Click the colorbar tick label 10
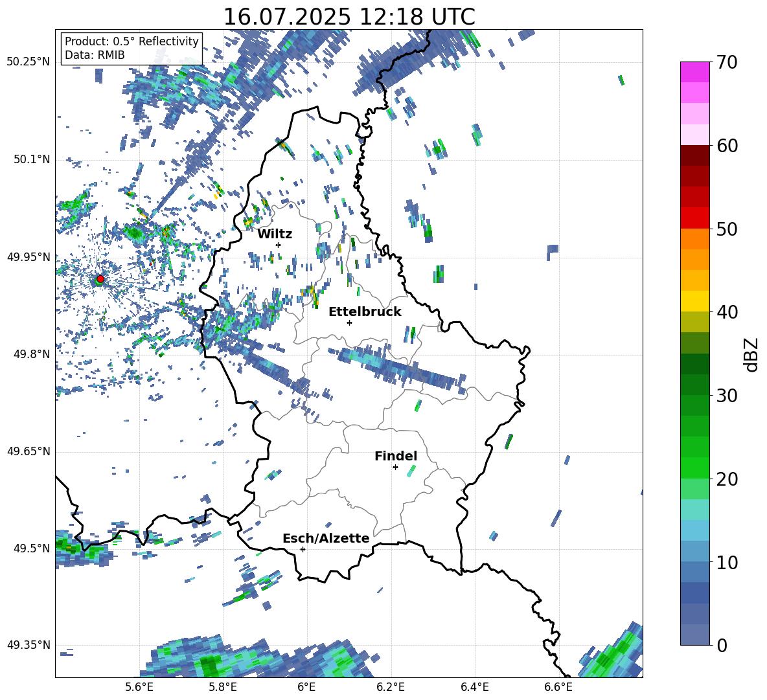This screenshot has width=767, height=700. pos(727,562)
